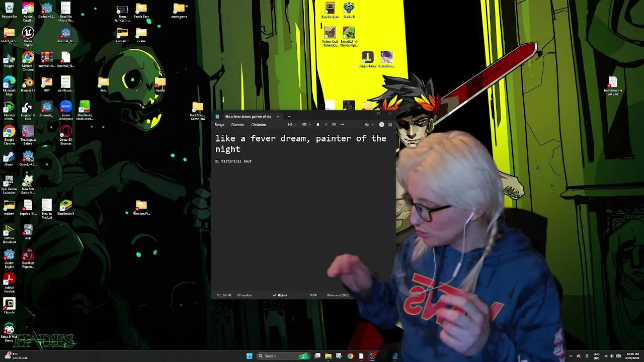Toggle italic formatting in Notepad

tap(326, 125)
